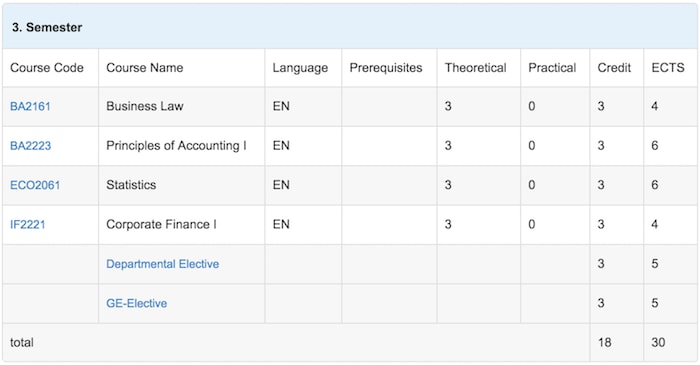Click the Course Code column header
This screenshot has height=365, width=700.
pyautogui.click(x=47, y=67)
